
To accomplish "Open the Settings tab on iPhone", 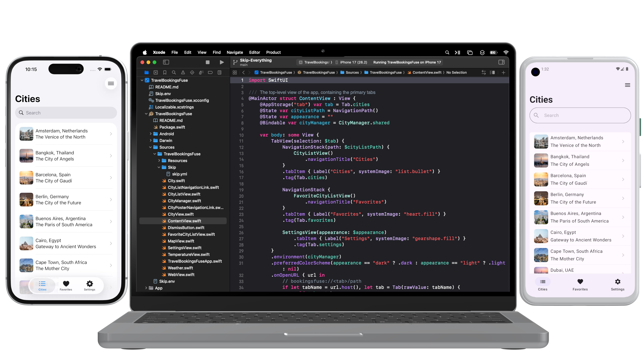I will tap(90, 285).
